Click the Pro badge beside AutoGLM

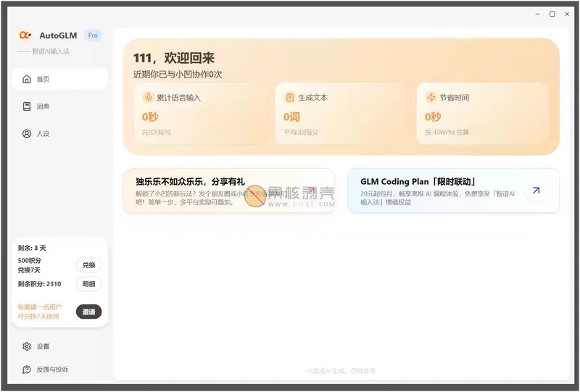click(x=93, y=35)
